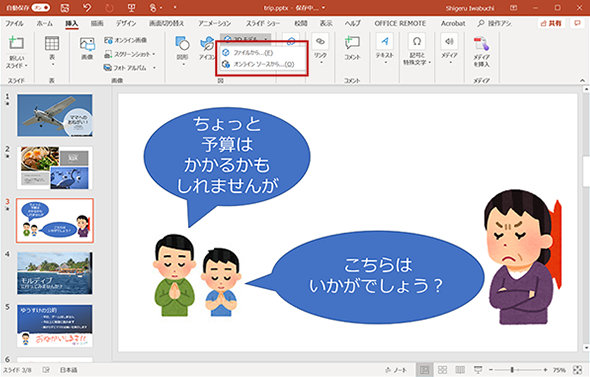
Task: Select slide 4 モルディブ thumbnail
Action: click(x=55, y=273)
